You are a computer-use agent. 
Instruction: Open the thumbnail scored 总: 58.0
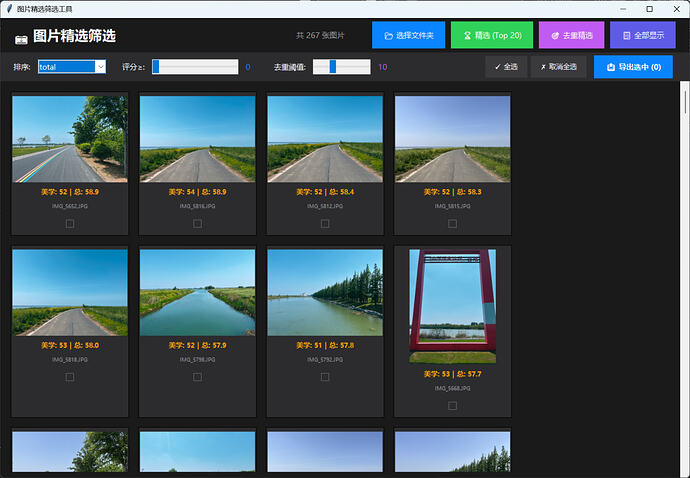[70, 293]
